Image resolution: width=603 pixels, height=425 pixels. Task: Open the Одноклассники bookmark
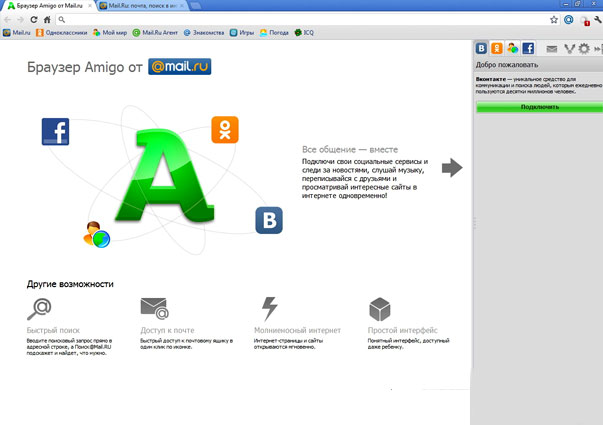(62, 33)
